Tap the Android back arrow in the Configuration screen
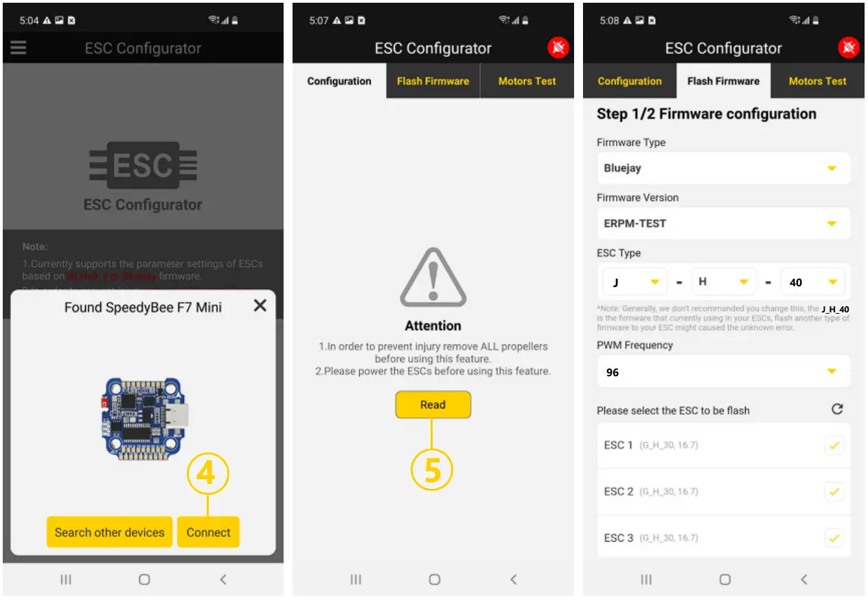This screenshot has width=868, height=600. [x=513, y=579]
